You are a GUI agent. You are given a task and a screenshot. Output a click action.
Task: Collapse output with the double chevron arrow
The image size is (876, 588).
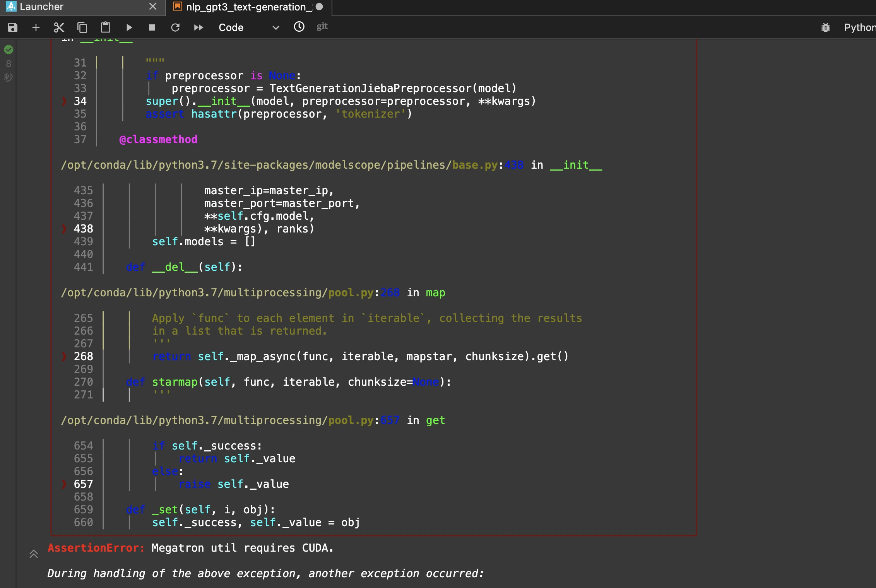34,554
